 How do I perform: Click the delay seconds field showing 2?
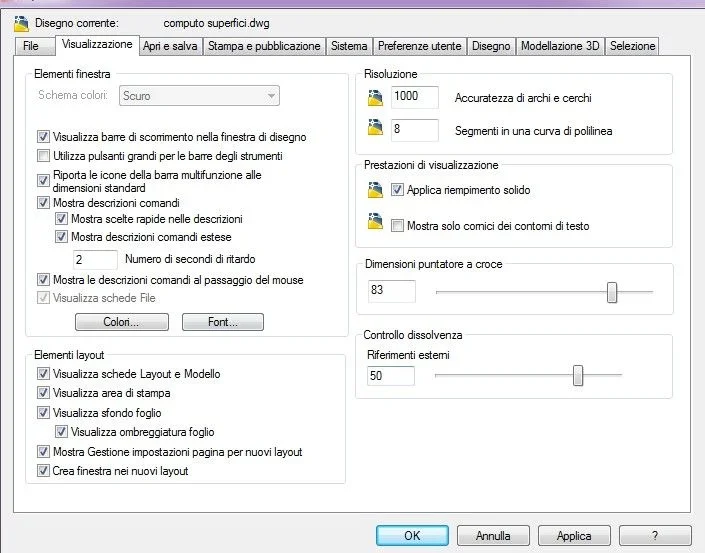point(95,259)
